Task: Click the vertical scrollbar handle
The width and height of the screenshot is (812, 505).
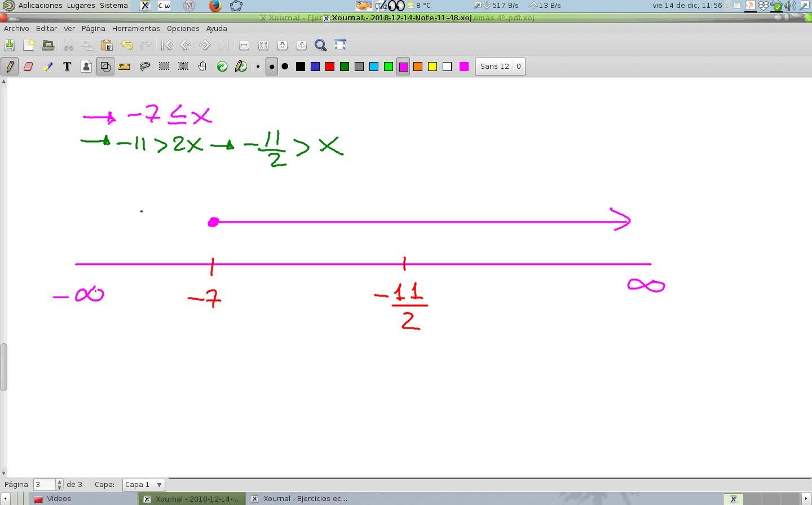Action: pos(3,367)
